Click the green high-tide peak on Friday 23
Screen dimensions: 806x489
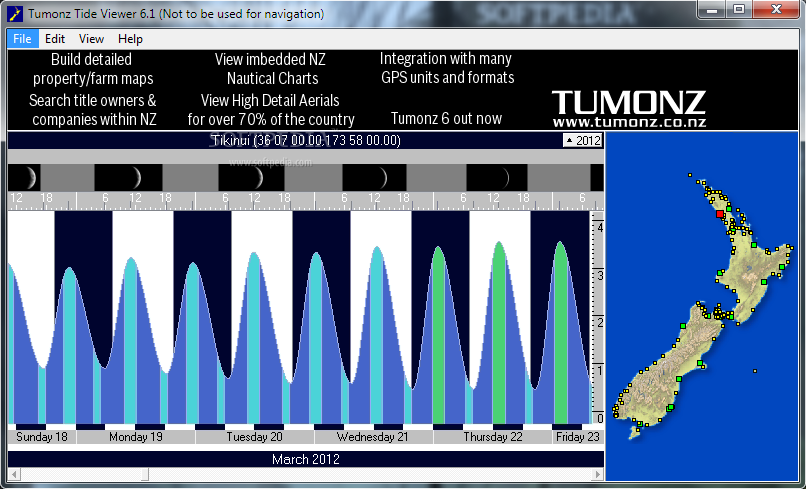(560, 332)
